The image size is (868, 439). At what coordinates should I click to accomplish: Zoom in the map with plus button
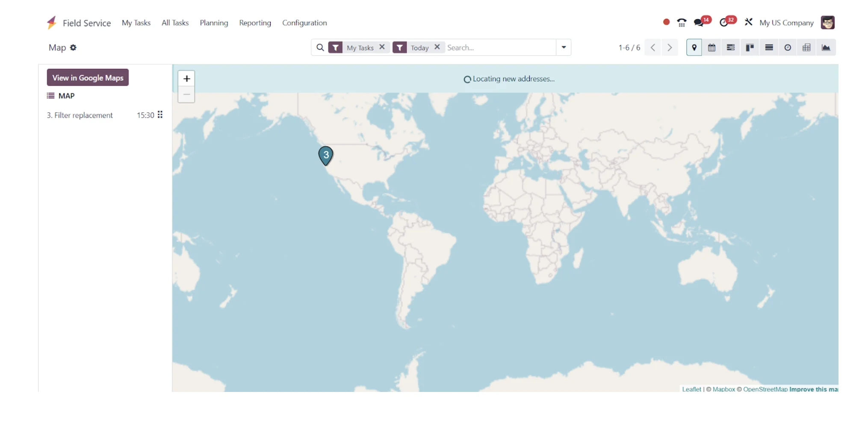[x=186, y=79]
